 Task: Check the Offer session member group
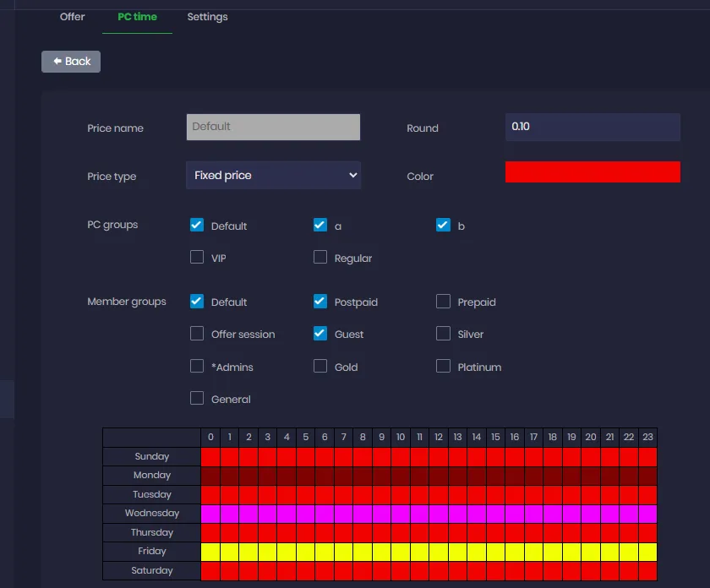[x=197, y=333]
